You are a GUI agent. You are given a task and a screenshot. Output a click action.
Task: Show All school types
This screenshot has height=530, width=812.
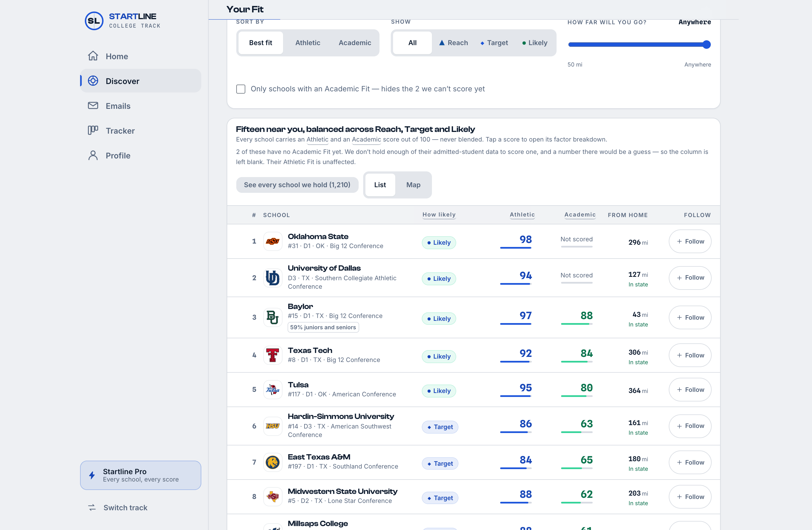(x=412, y=43)
